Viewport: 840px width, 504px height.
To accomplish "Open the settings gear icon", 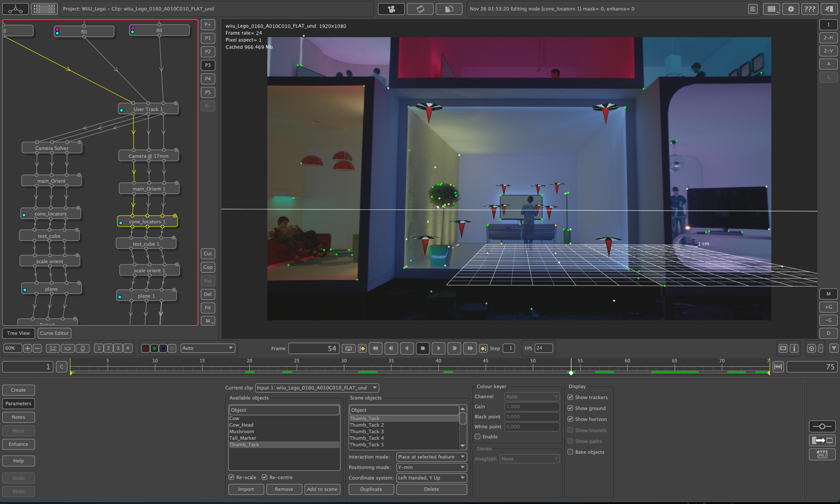I will coord(791,9).
